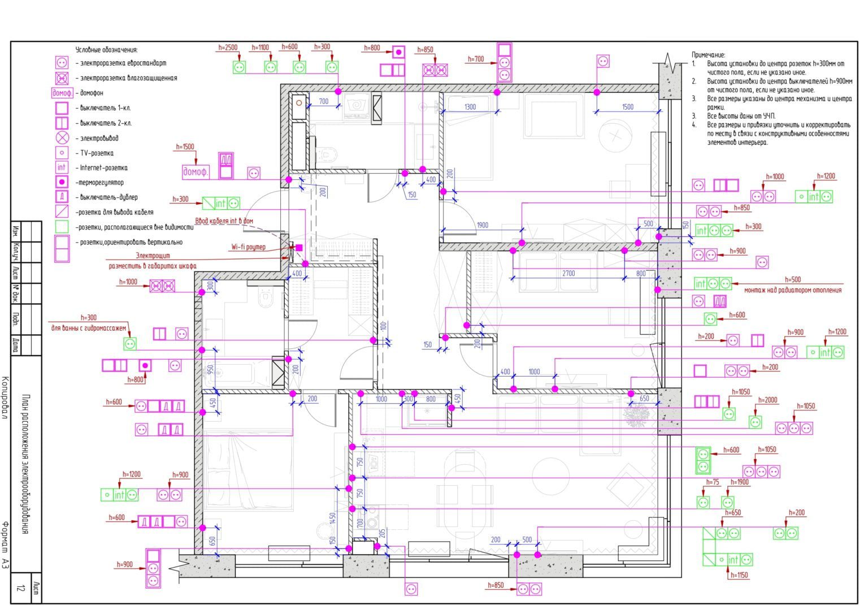Click the moisture-protected socket symbol in the legend
The image size is (868, 614).
[62, 78]
